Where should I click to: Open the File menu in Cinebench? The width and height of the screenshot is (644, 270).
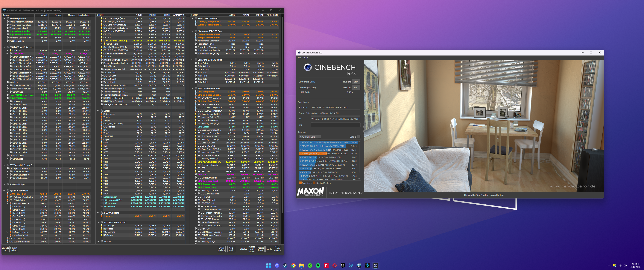pyautogui.click(x=299, y=58)
